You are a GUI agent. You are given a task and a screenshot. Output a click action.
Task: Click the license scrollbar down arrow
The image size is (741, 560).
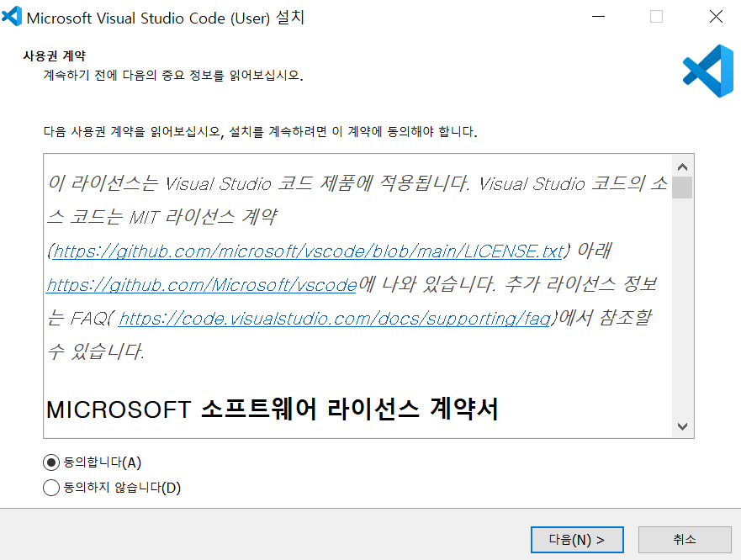(682, 426)
